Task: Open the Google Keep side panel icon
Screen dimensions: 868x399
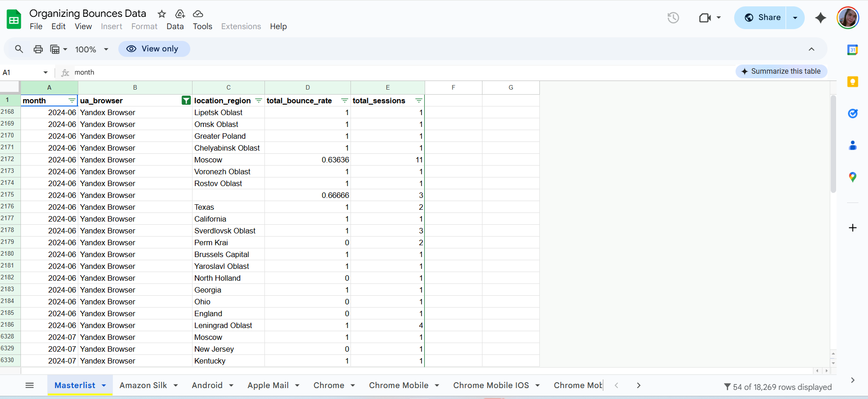Action: pos(853,82)
